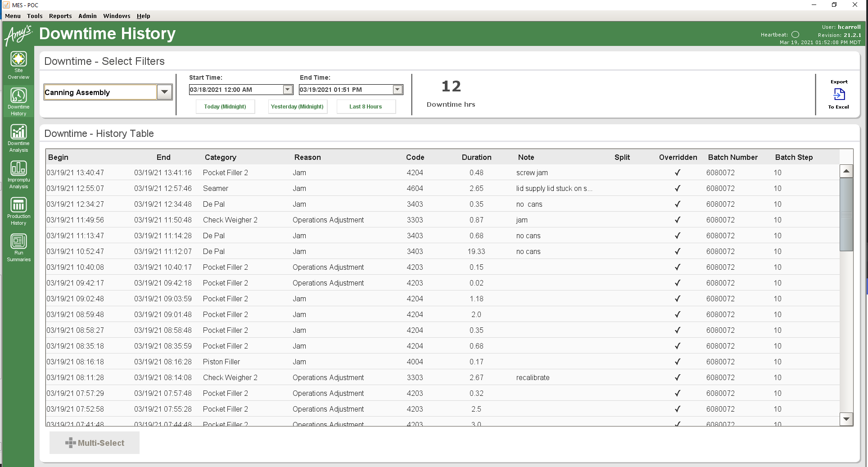The width and height of the screenshot is (868, 467).
Task: Click the Export To Excel icon
Action: pos(839,94)
